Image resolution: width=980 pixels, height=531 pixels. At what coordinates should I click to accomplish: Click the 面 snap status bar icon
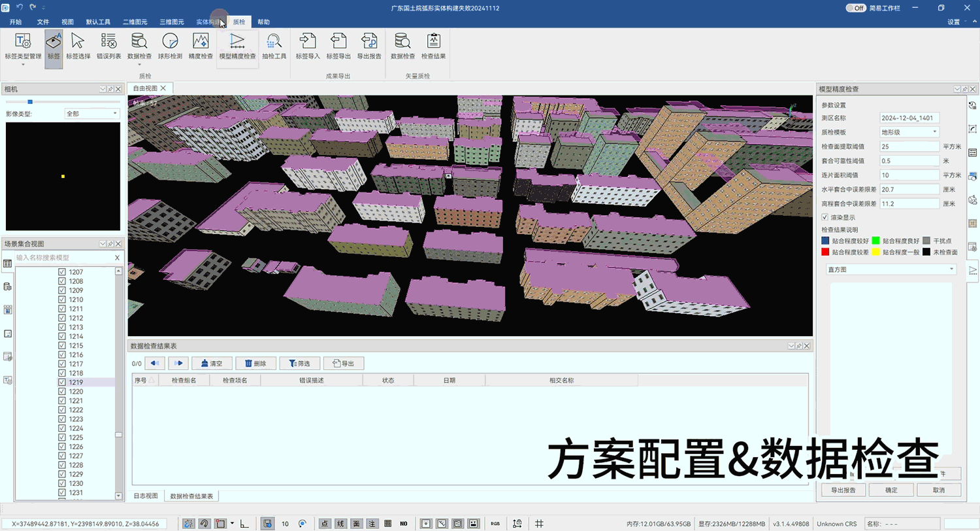356,524
